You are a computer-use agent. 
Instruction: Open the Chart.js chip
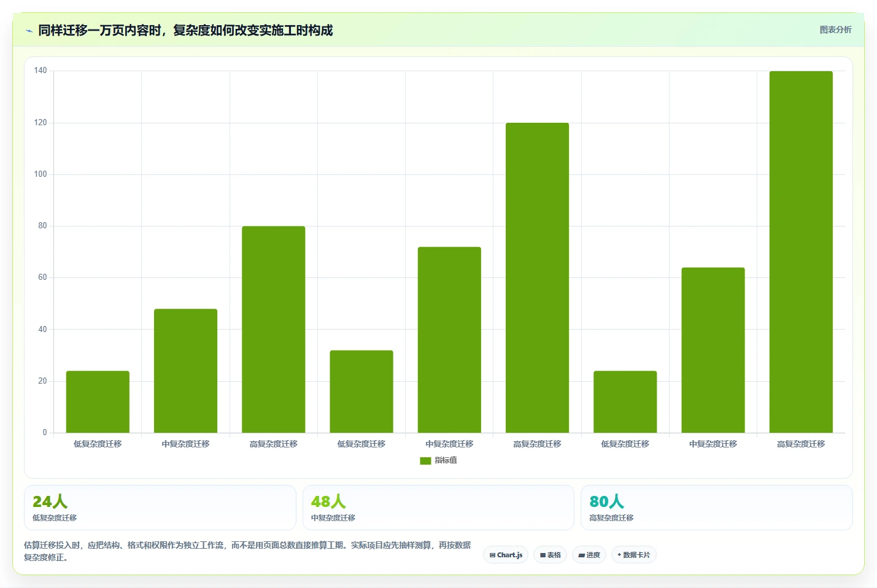(506, 555)
